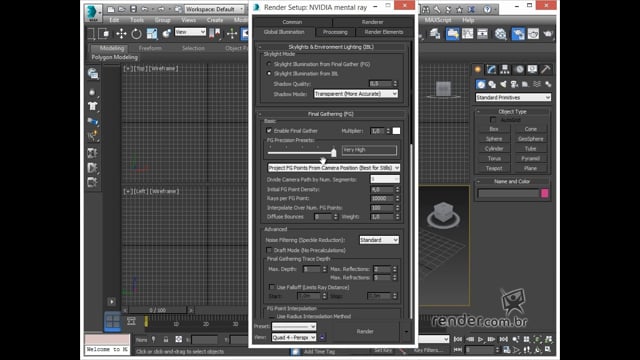Switch to the Render Elements tab
This screenshot has width=640, height=360.
pos(384,32)
